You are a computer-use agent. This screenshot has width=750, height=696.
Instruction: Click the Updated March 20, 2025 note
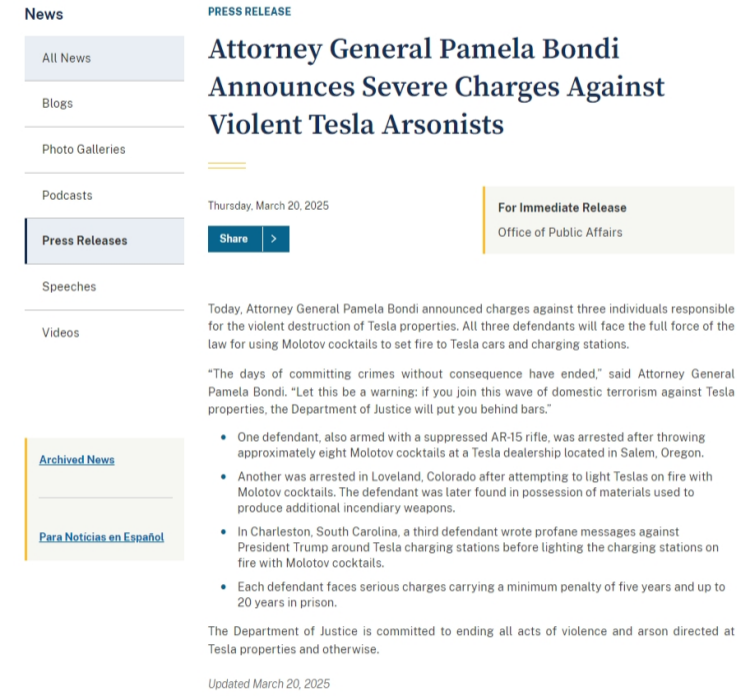(x=268, y=684)
